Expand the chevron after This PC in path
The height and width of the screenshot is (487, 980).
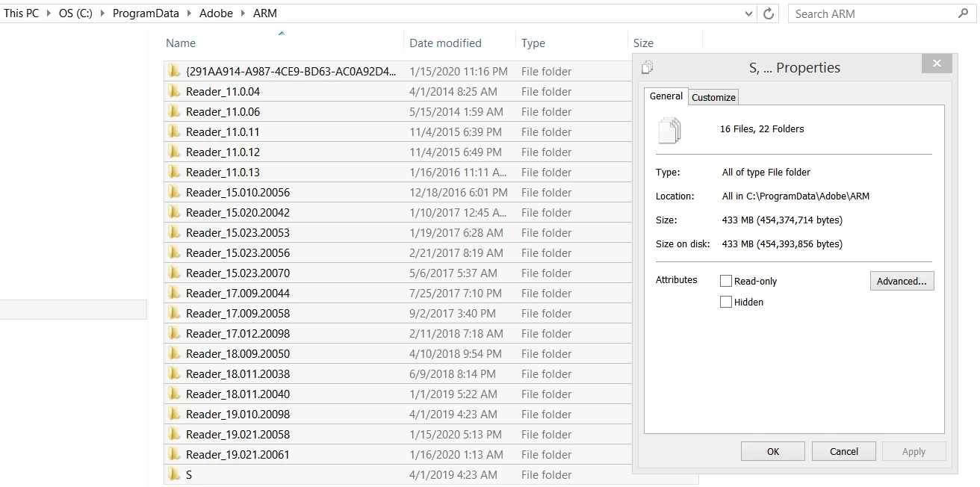click(x=49, y=13)
